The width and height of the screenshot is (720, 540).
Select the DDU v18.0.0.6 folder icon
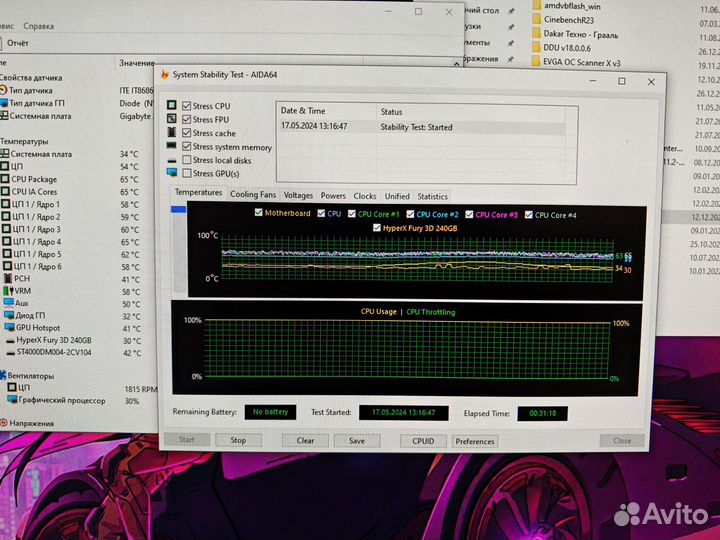point(536,47)
